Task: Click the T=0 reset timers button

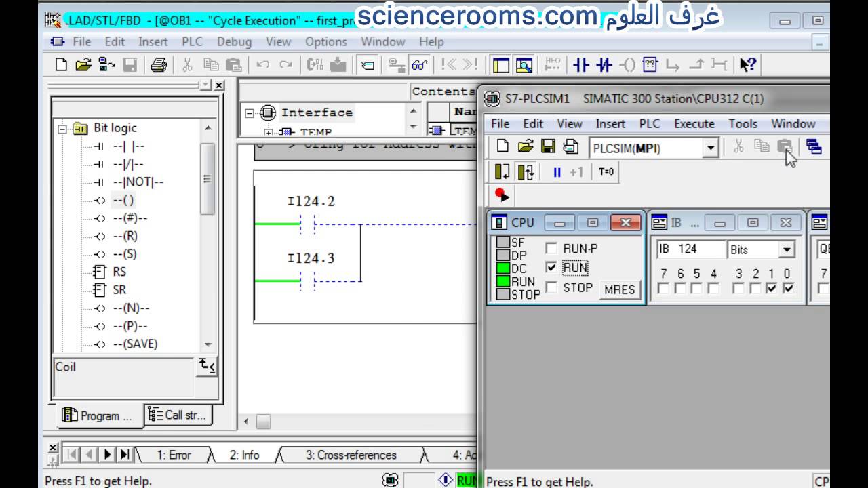Action: tap(606, 172)
